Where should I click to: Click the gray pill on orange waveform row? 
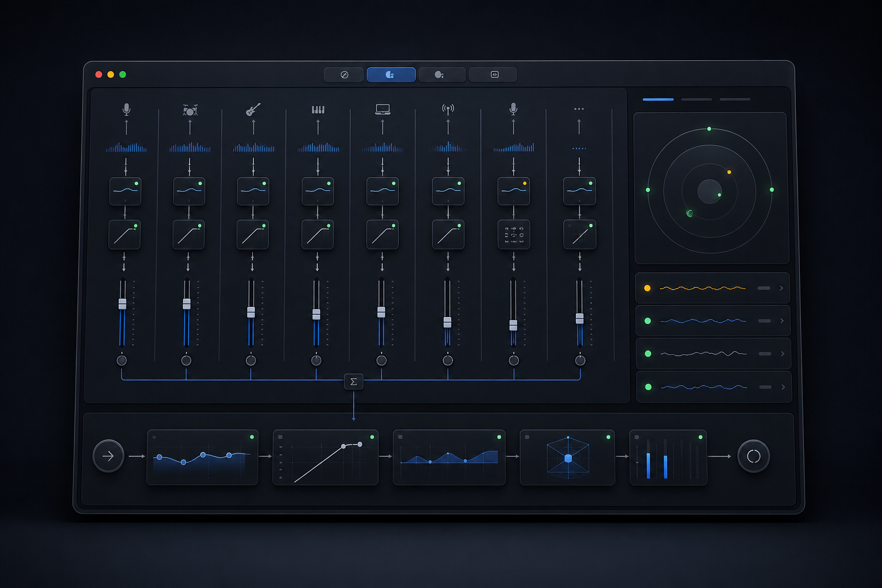764,288
